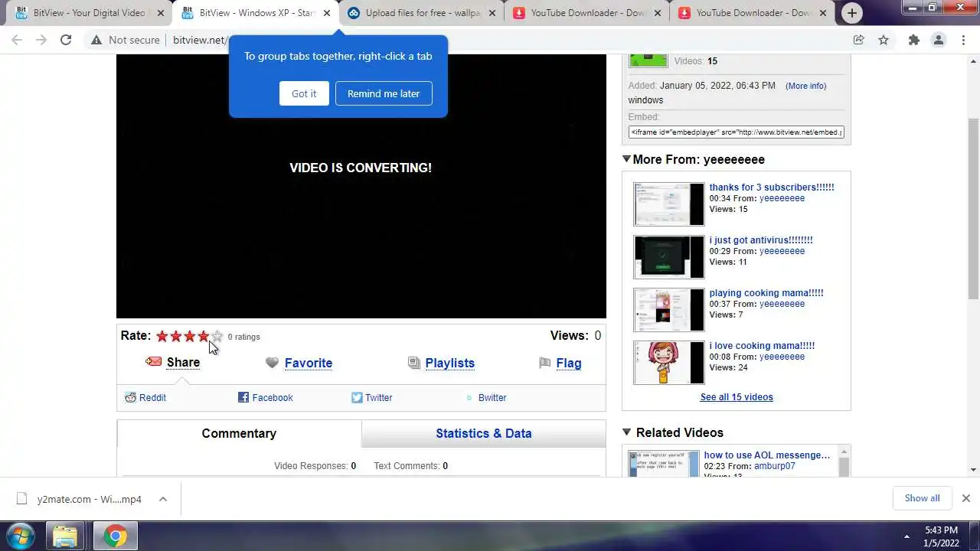Click the Twitter share icon
The width and height of the screenshot is (980, 551).
357,397
